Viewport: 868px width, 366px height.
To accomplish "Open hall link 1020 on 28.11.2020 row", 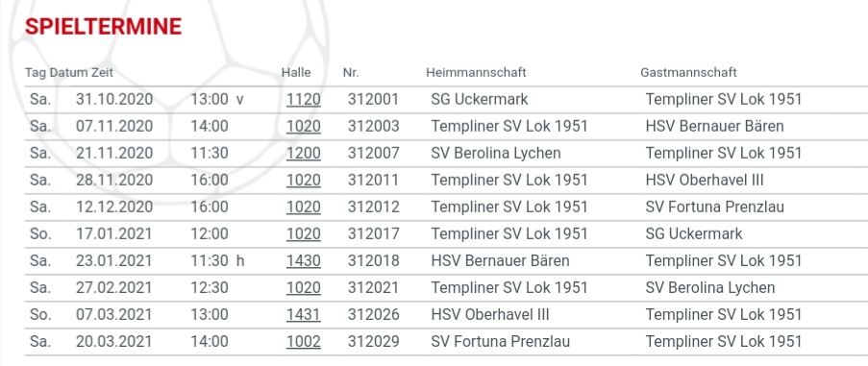I will tap(304, 181).
